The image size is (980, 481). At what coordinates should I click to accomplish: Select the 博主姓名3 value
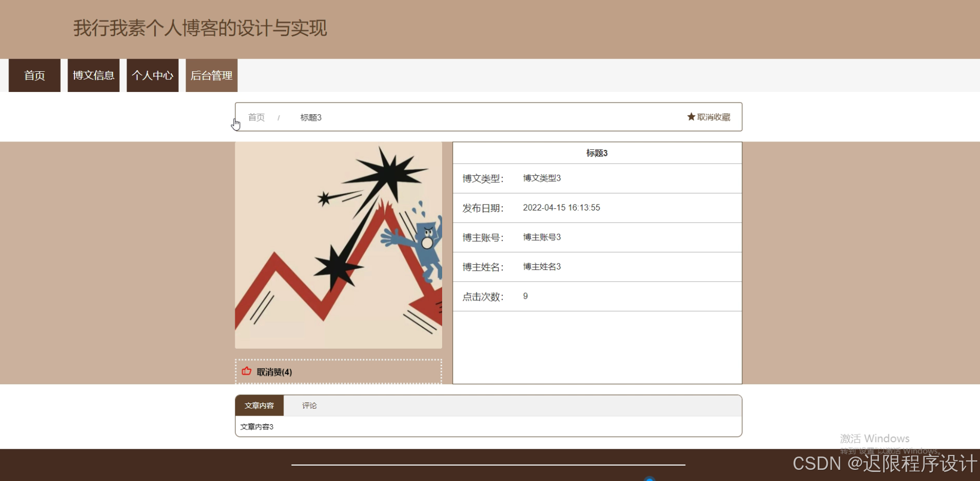(542, 267)
